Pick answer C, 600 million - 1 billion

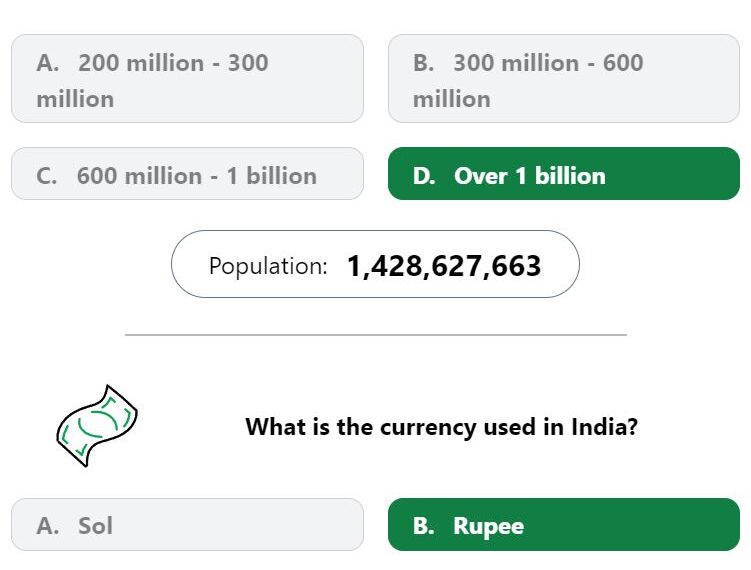[x=187, y=174]
